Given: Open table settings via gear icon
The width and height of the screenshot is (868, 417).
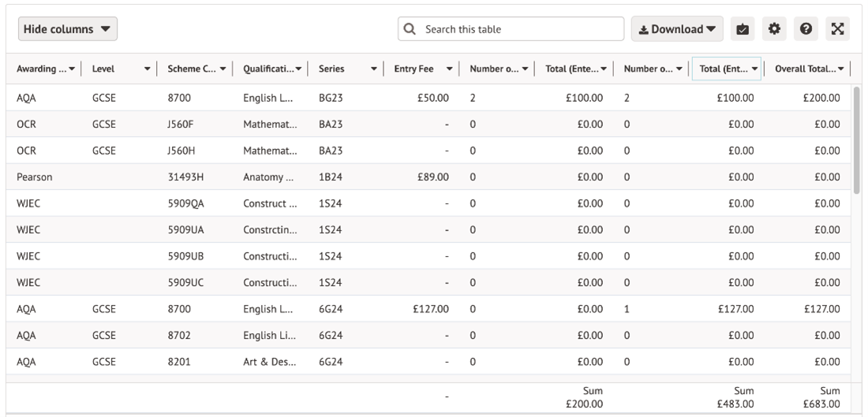Looking at the screenshot, I should click(774, 29).
